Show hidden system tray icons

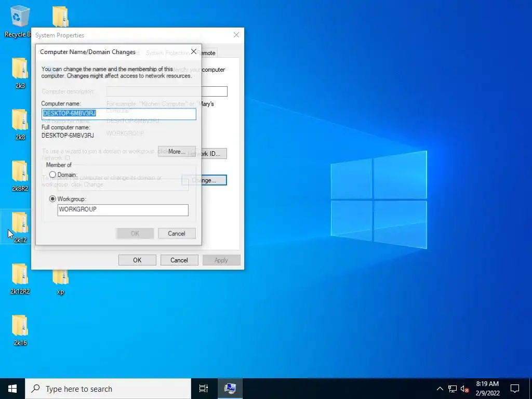pyautogui.click(x=440, y=389)
